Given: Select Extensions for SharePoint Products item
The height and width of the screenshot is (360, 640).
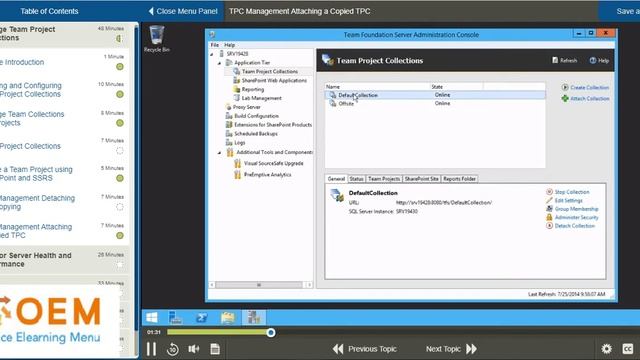Looking at the screenshot, I should 273,125.
